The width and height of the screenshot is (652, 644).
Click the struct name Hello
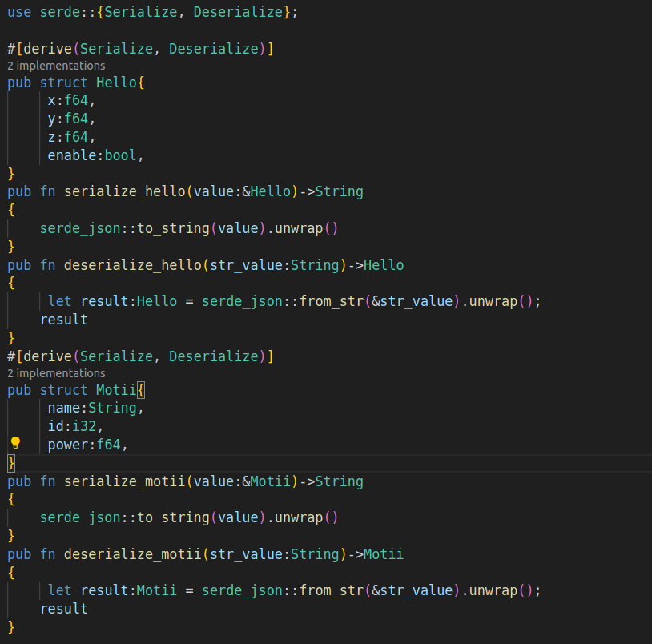click(x=115, y=82)
